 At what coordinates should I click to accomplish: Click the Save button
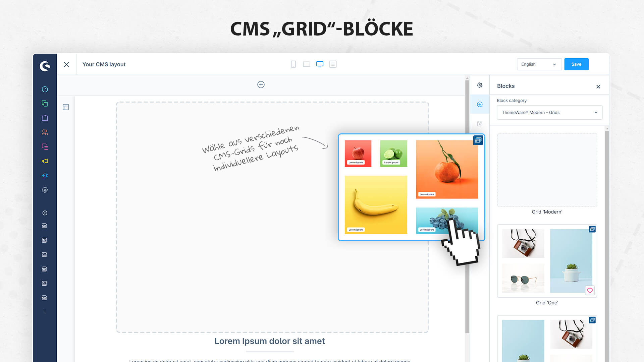576,64
